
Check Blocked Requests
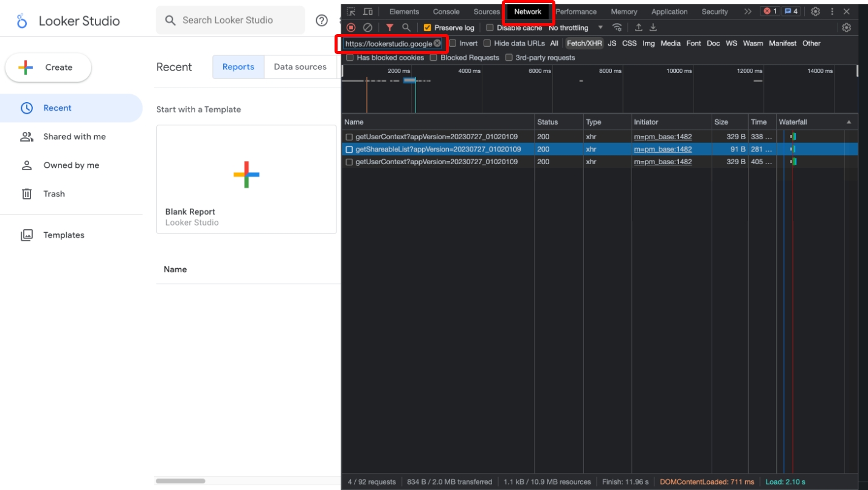click(434, 58)
